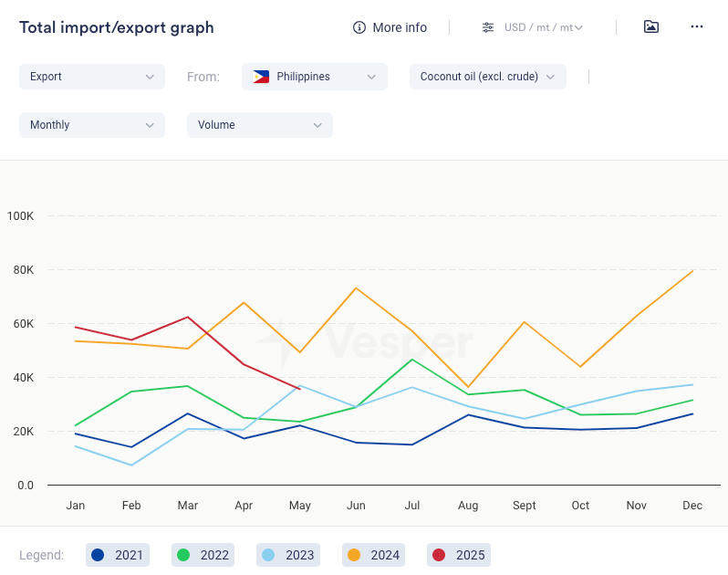The height and width of the screenshot is (575, 728).
Task: Expand the Coconut oil (excl. crude) dropdown
Action: tap(488, 77)
